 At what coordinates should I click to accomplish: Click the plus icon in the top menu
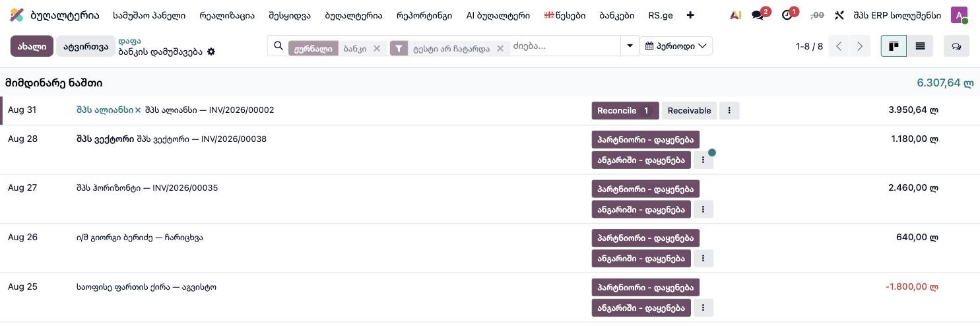point(690,15)
